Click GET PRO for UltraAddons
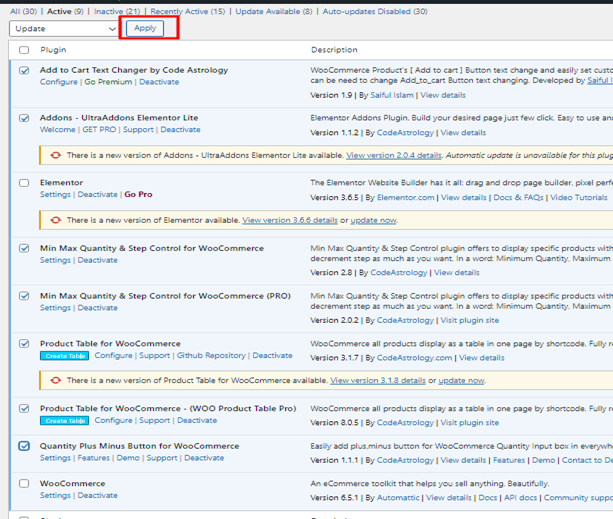 [x=99, y=130]
